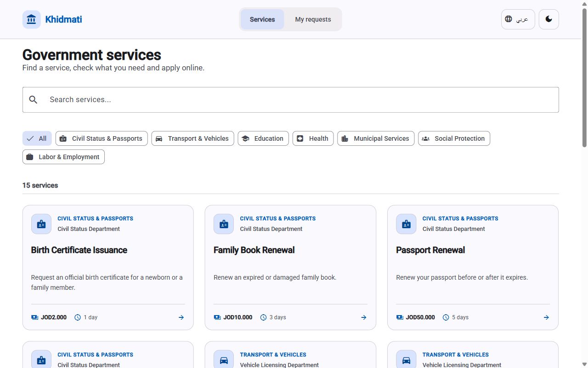This screenshot has width=588, height=368.
Task: Toggle dark mode with the moon icon
Action: click(x=548, y=19)
